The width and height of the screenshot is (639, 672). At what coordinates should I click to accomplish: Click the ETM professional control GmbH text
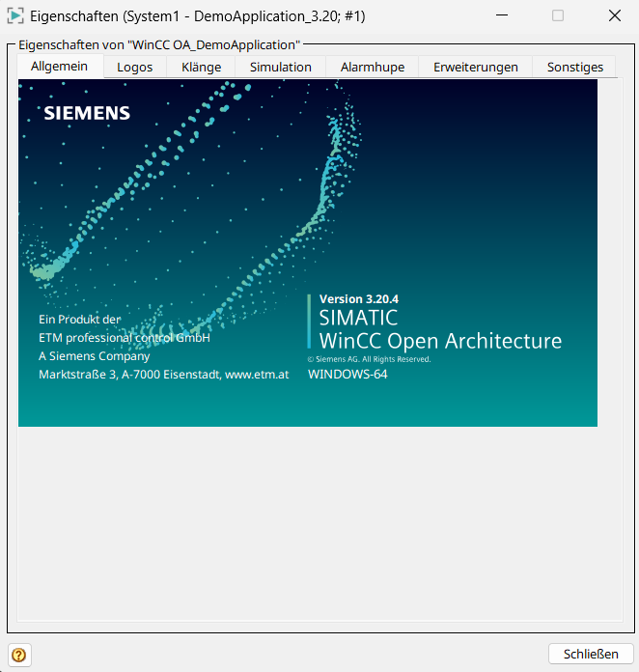pos(125,338)
